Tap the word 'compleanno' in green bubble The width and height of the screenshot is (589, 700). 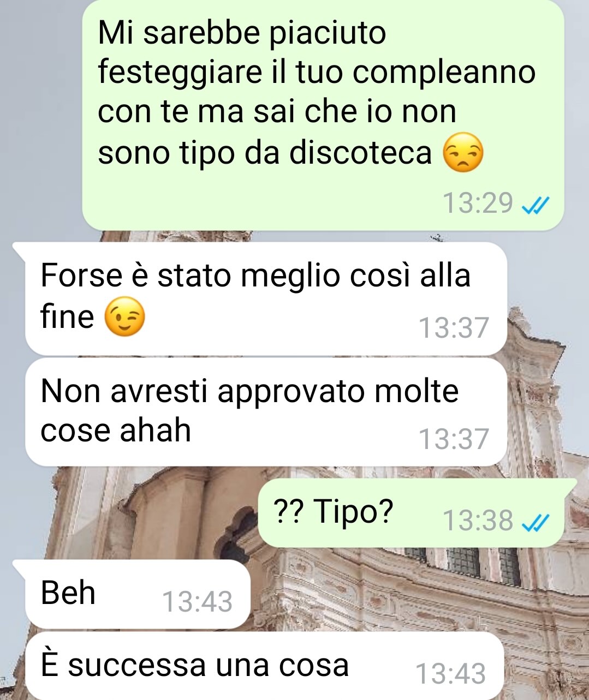(x=444, y=74)
